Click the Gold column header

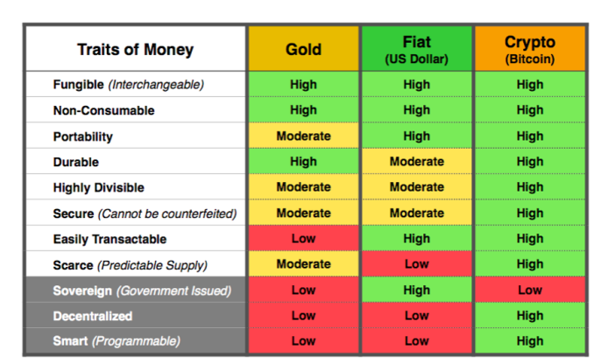click(303, 49)
